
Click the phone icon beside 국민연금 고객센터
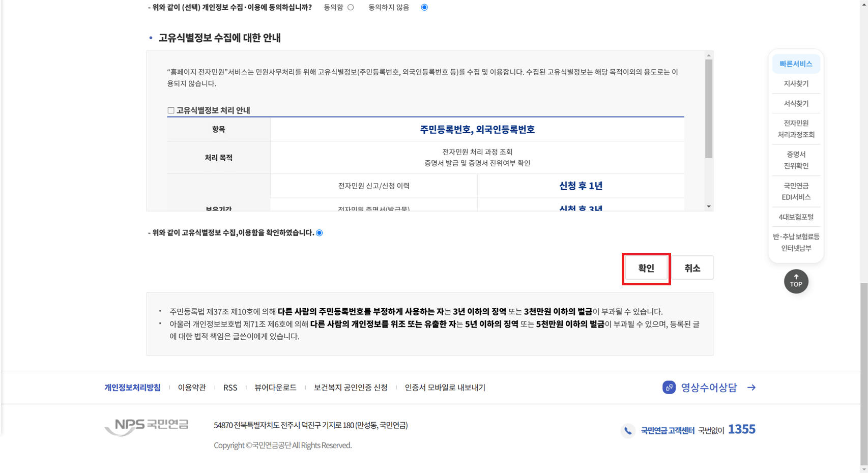[627, 430]
